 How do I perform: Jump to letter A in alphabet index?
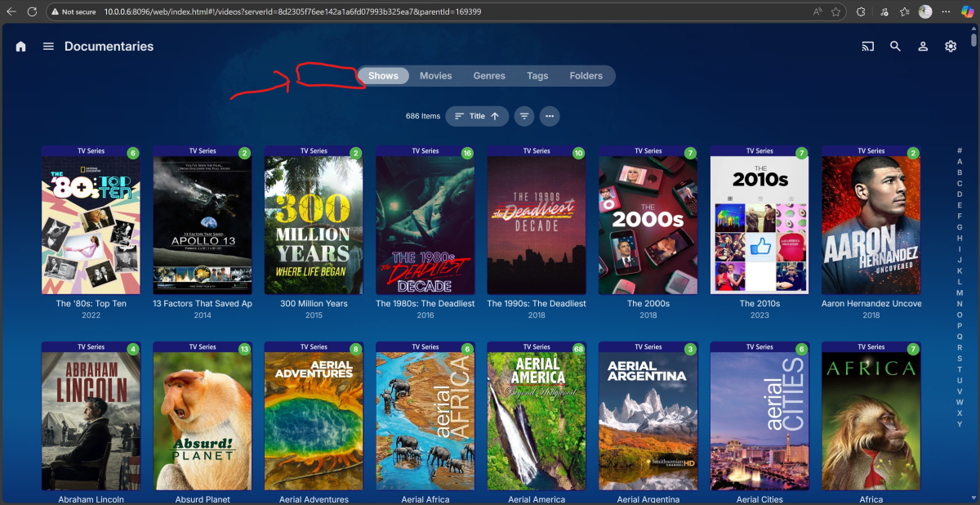[x=960, y=162]
